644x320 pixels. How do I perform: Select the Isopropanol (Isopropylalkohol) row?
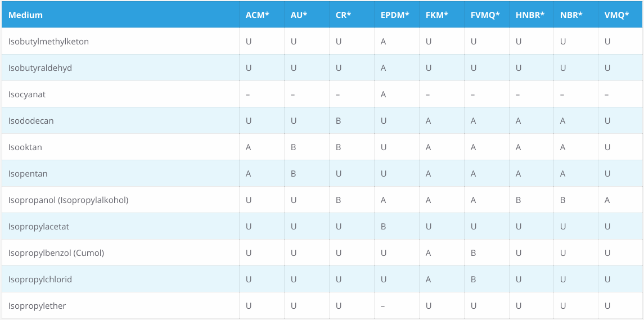[322, 200]
